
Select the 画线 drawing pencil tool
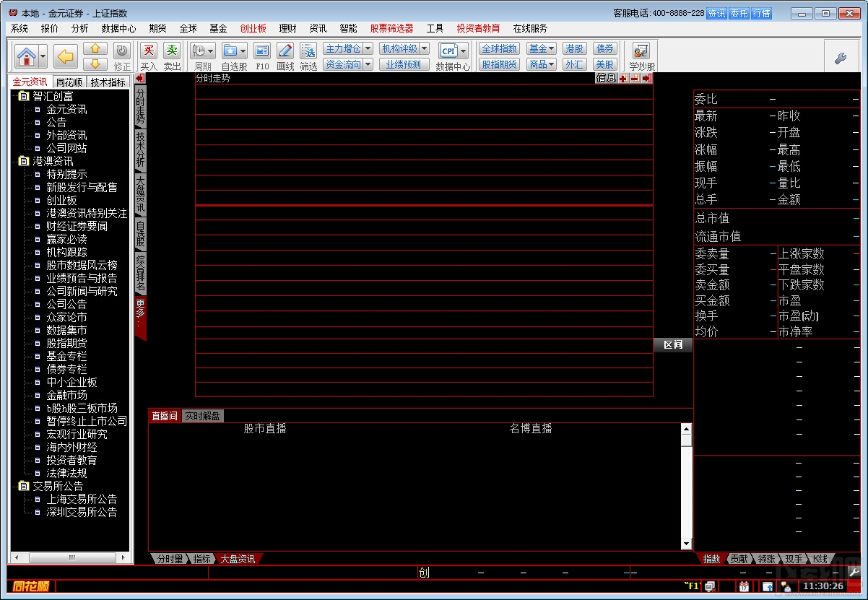tap(285, 51)
